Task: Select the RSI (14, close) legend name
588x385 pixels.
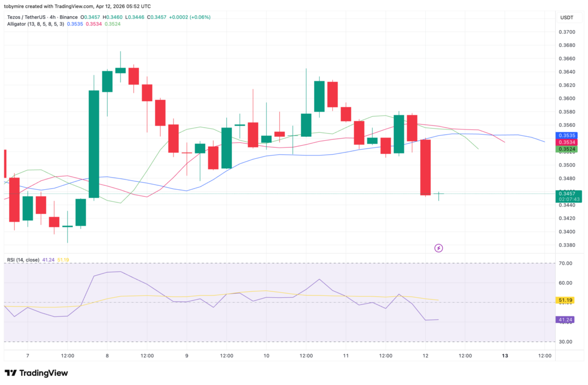Action: pos(24,260)
